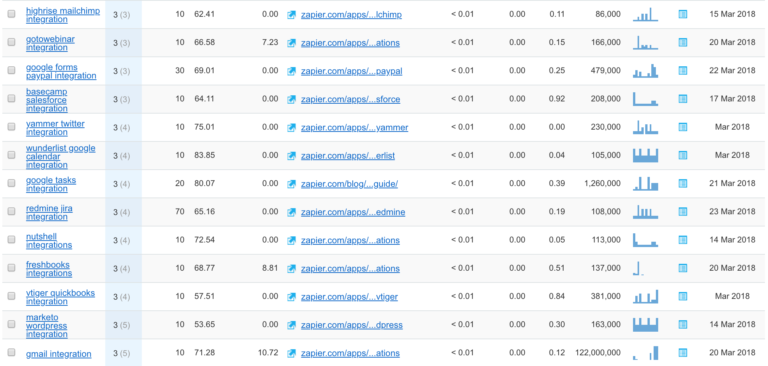Select the gotowebinar integration row checkbox
Screen dimensions: 768x366
point(11,42)
